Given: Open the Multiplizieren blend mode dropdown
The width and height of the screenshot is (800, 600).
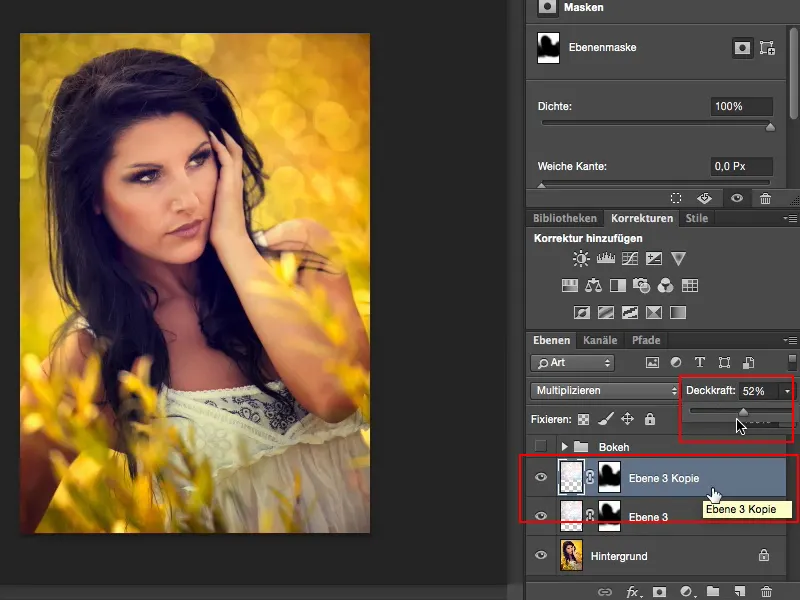Looking at the screenshot, I should (x=604, y=390).
